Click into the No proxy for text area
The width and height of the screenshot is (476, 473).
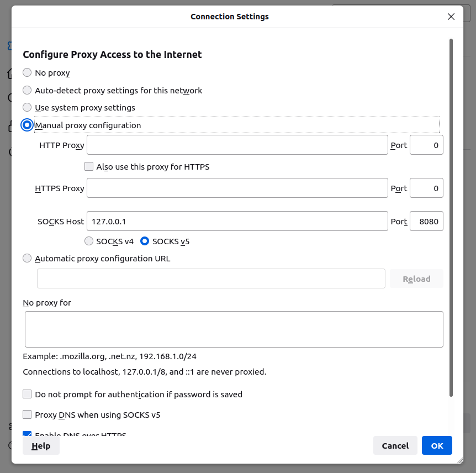[234, 329]
